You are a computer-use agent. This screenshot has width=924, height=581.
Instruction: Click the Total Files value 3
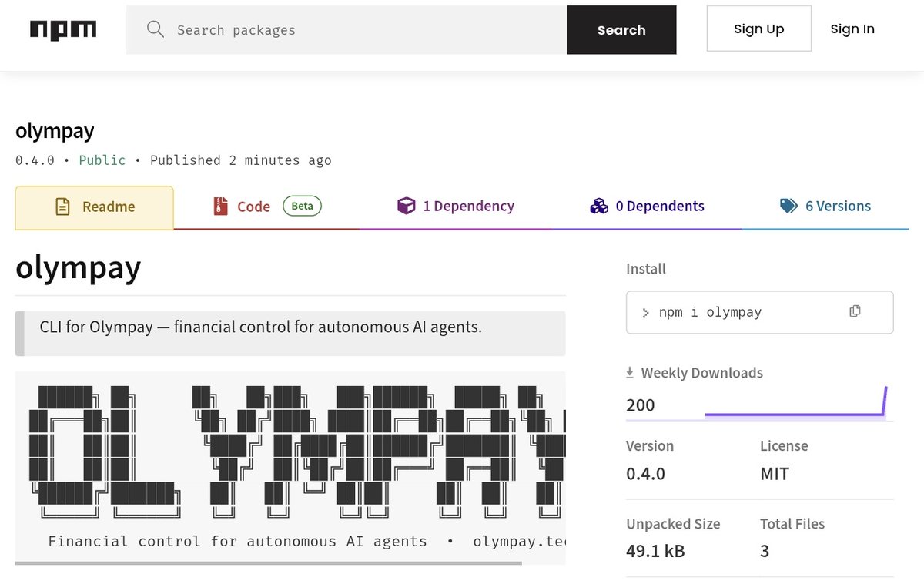pos(765,551)
